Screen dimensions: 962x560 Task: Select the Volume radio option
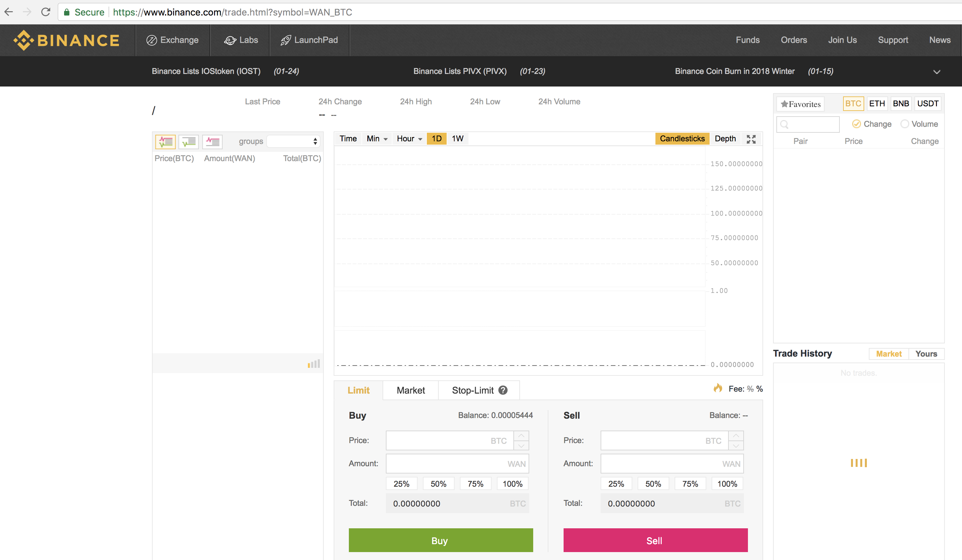pyautogui.click(x=905, y=124)
